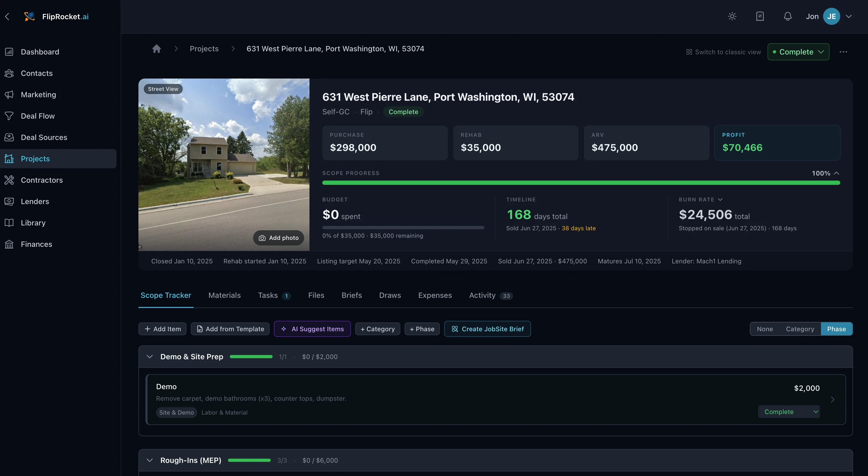Click the Deal Flow funnel icon
The height and width of the screenshot is (476, 868).
(x=9, y=116)
